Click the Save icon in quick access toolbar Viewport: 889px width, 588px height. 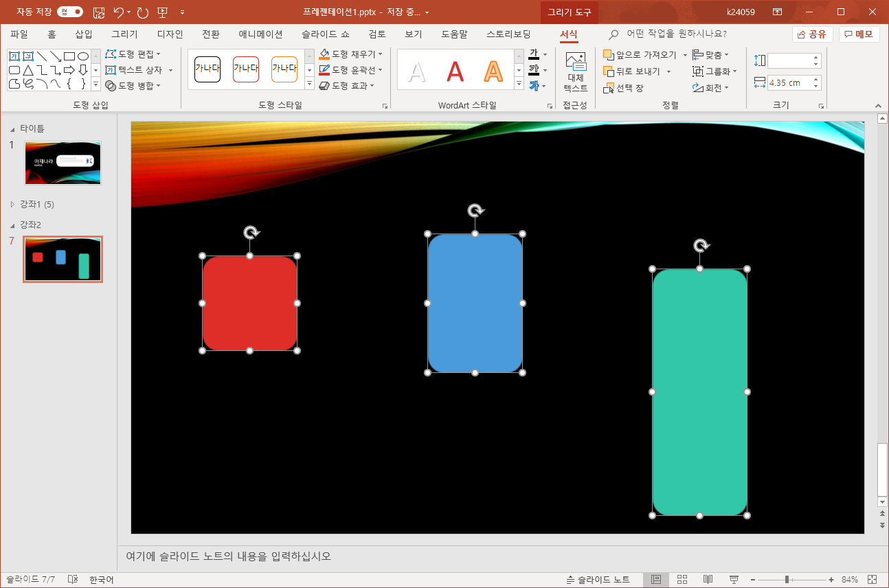[x=99, y=12]
